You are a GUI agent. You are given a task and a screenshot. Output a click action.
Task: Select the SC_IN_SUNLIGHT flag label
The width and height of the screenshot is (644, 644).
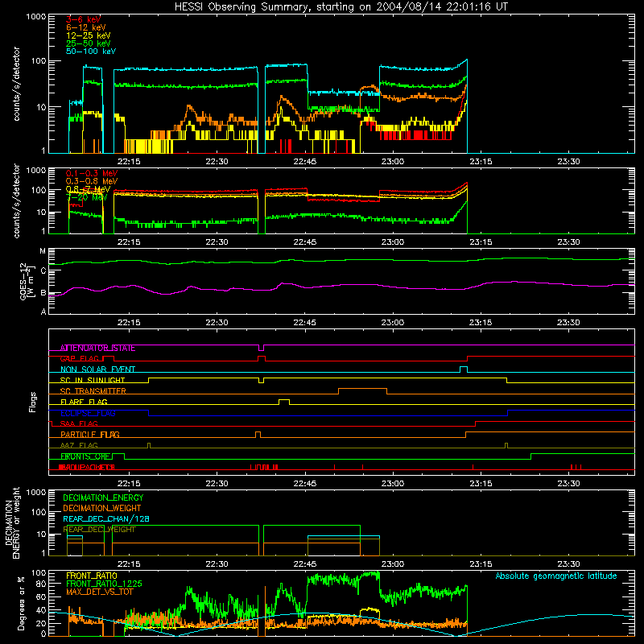click(93, 380)
